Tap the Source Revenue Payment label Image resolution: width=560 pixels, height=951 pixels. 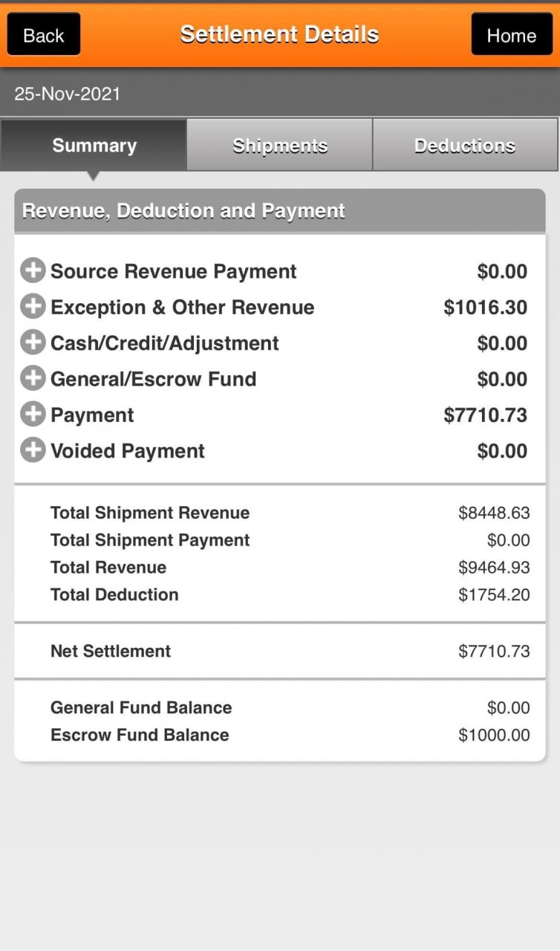coord(173,271)
